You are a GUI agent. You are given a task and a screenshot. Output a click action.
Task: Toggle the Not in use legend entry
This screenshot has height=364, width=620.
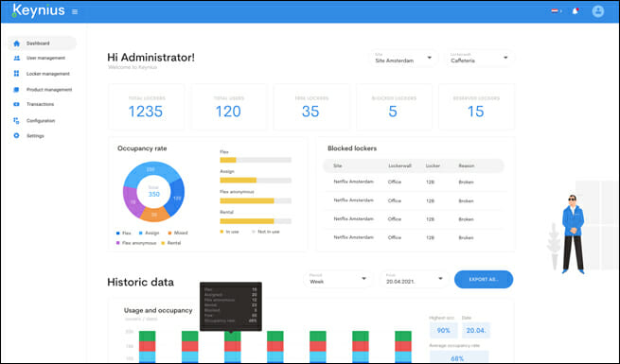pyautogui.click(x=266, y=232)
